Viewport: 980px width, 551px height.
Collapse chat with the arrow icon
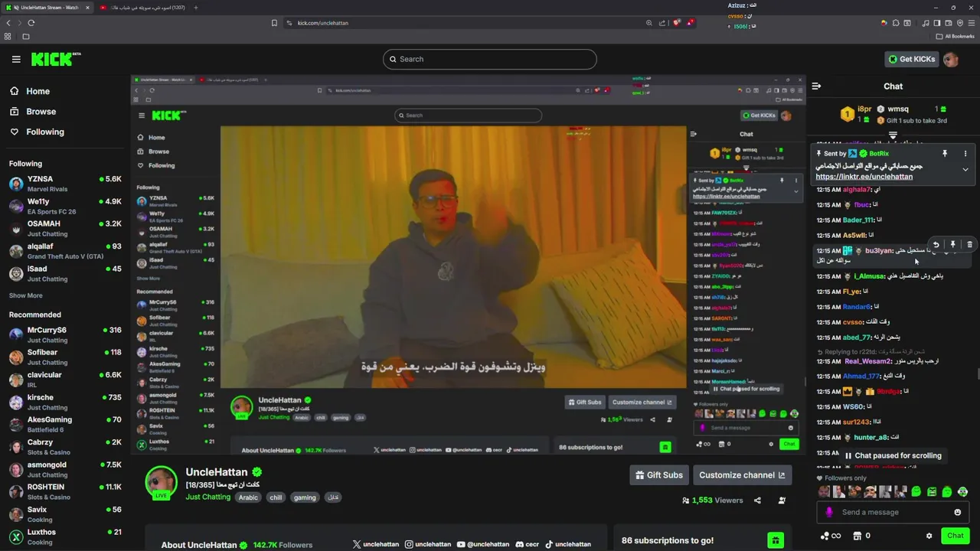(x=816, y=86)
